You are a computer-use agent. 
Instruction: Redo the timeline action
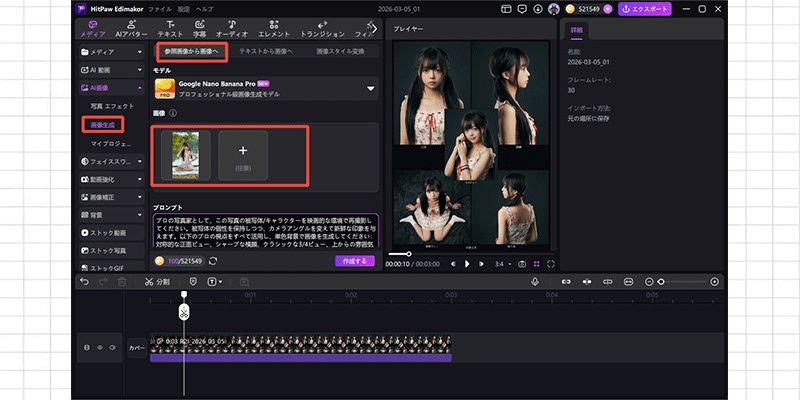pos(103,282)
